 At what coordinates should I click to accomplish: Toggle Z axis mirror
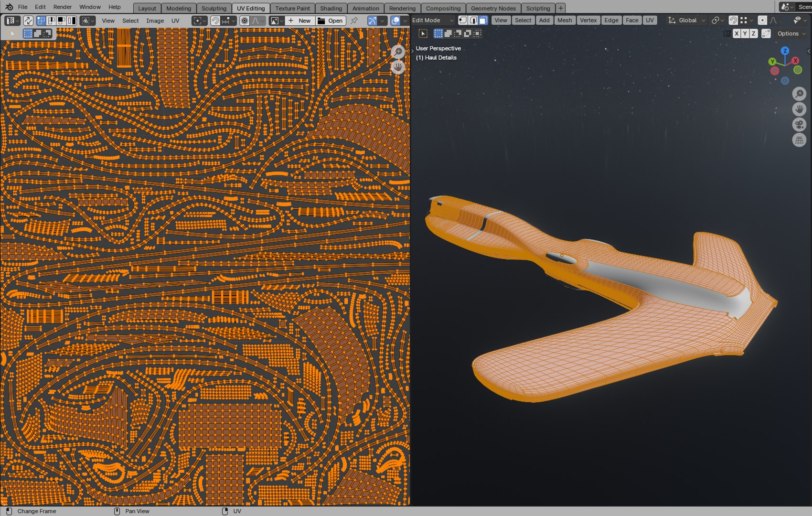(x=753, y=33)
